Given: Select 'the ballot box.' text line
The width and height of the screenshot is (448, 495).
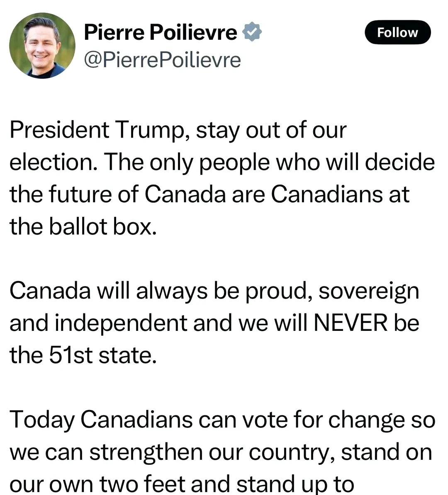Looking at the screenshot, I should pos(83,227).
